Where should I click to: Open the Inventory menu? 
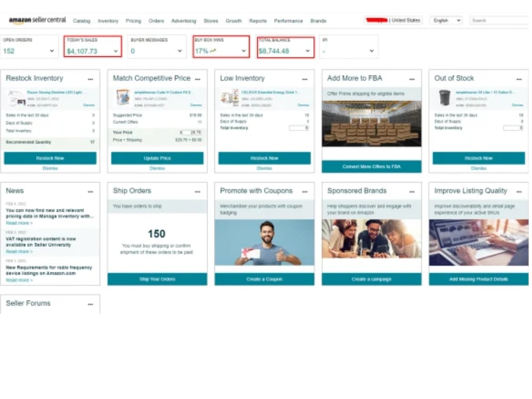point(108,21)
